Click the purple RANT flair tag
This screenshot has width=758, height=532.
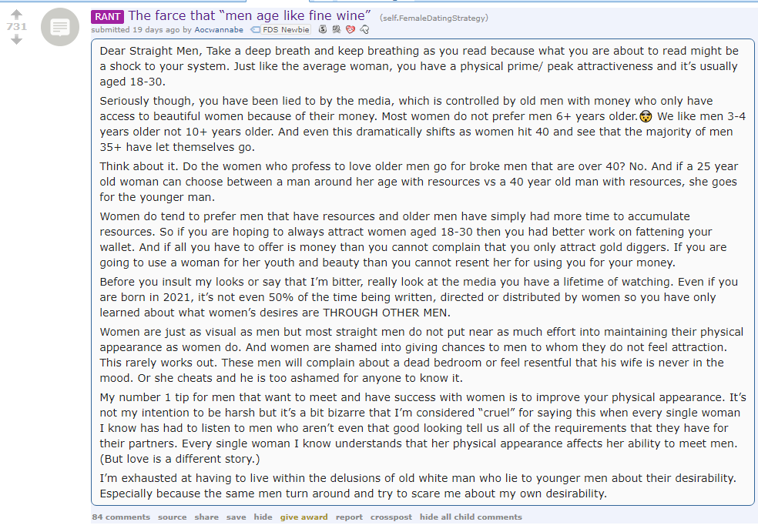(107, 17)
